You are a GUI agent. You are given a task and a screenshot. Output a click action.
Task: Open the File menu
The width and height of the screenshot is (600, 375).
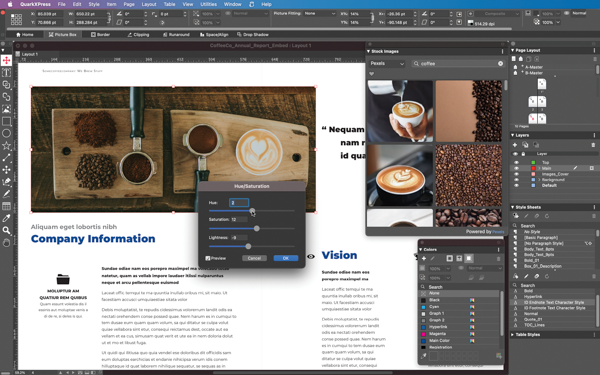point(61,4)
